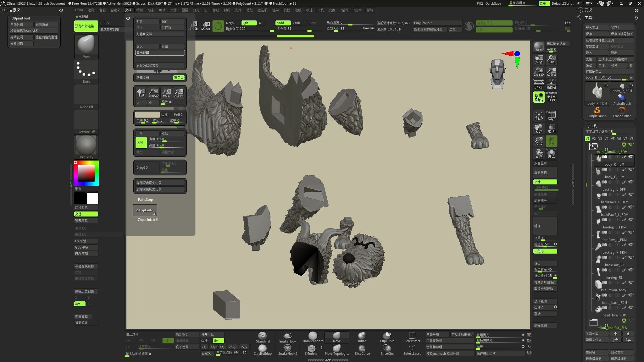
Task: Click the BPR render icon
Action: coord(539,47)
